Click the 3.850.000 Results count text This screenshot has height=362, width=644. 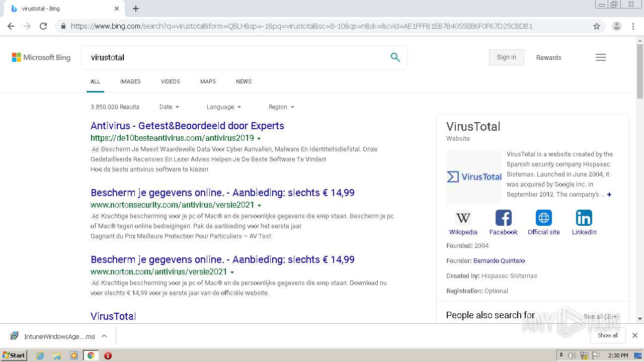tap(115, 107)
